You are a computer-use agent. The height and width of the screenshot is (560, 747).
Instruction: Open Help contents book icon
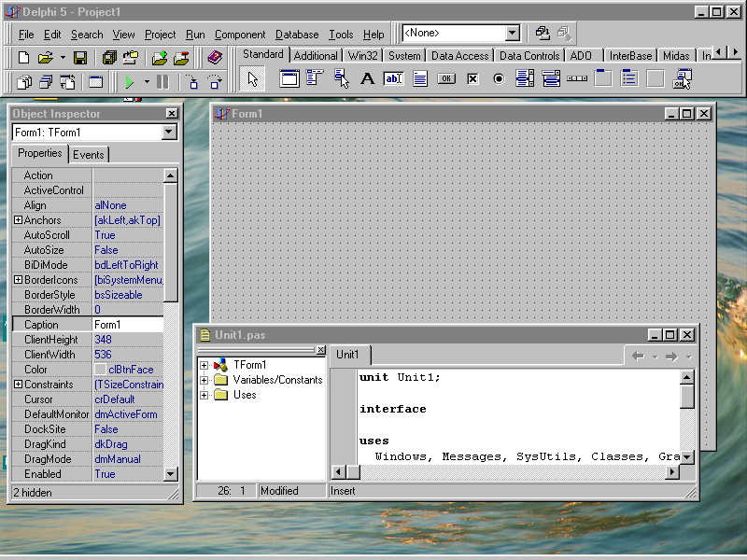(x=215, y=58)
